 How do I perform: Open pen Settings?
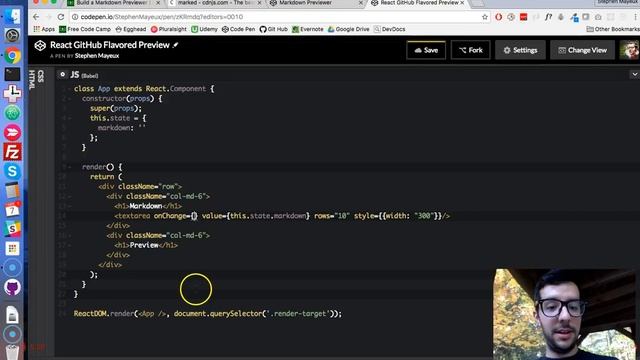pyautogui.click(x=520, y=50)
